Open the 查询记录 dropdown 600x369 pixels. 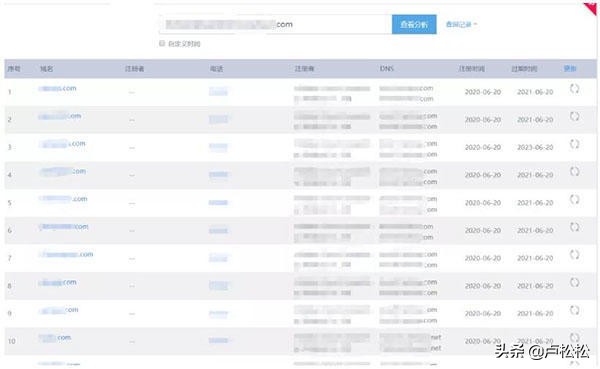pyautogui.click(x=461, y=24)
